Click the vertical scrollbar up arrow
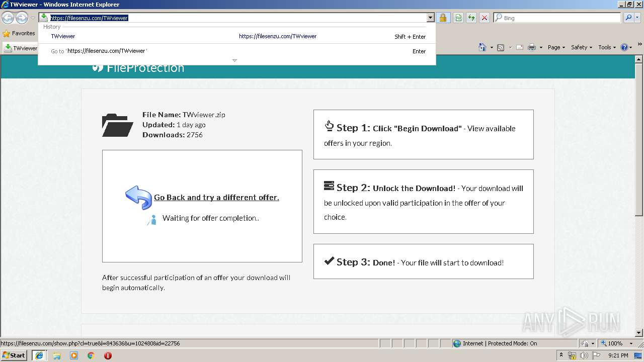This screenshot has width=644, height=362. tap(639, 58)
